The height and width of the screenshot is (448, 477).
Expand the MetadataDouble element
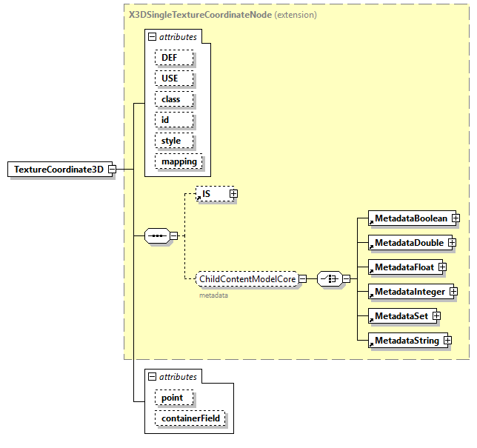click(452, 243)
